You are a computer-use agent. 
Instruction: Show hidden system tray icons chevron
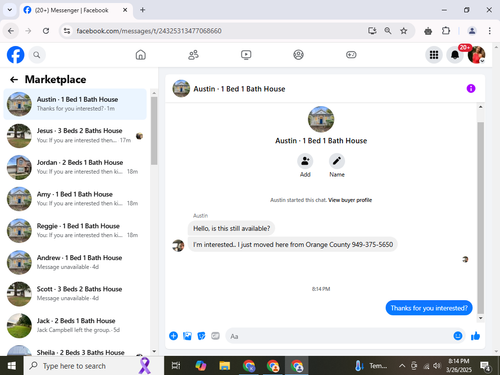click(402, 366)
